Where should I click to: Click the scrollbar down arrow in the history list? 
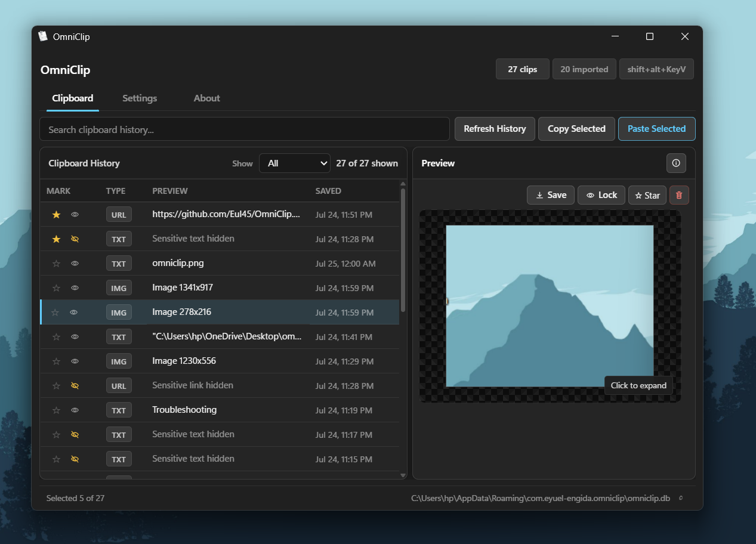[x=403, y=475]
